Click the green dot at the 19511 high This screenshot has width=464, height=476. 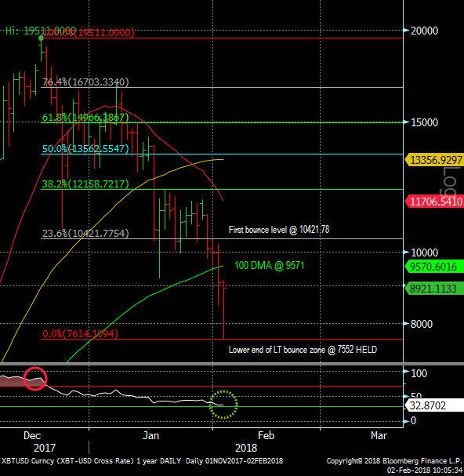[42, 38]
